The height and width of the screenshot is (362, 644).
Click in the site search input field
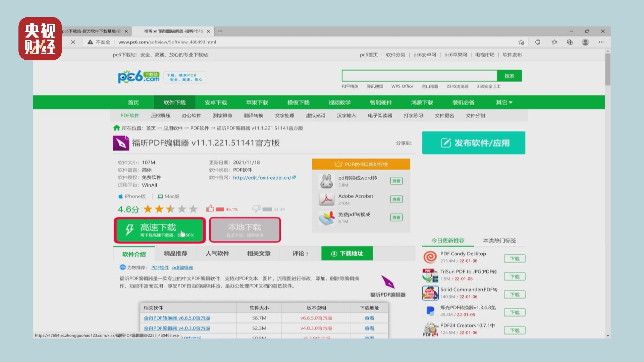[x=420, y=76]
